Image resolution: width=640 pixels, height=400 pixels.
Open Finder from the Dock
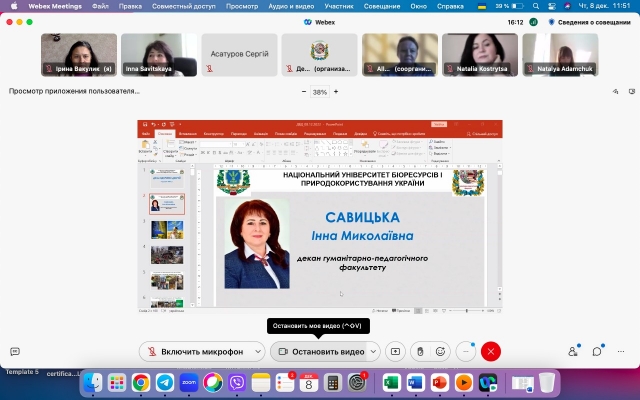point(93,382)
